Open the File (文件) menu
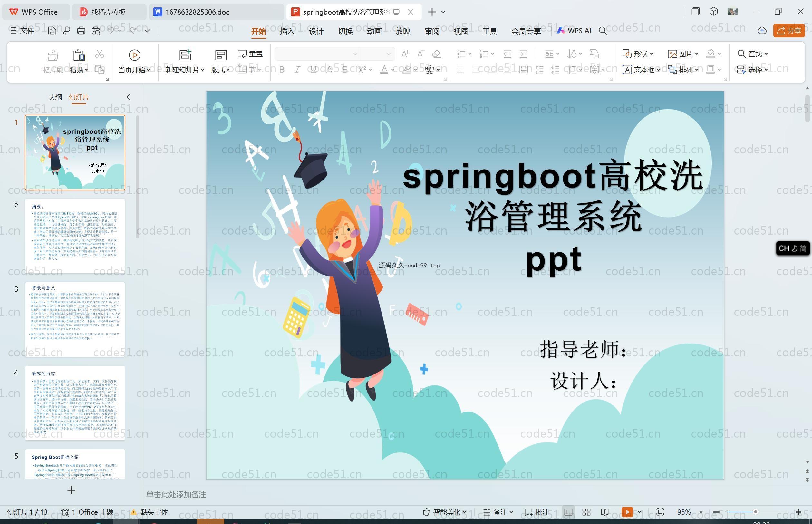The height and width of the screenshot is (524, 812). [x=23, y=31]
